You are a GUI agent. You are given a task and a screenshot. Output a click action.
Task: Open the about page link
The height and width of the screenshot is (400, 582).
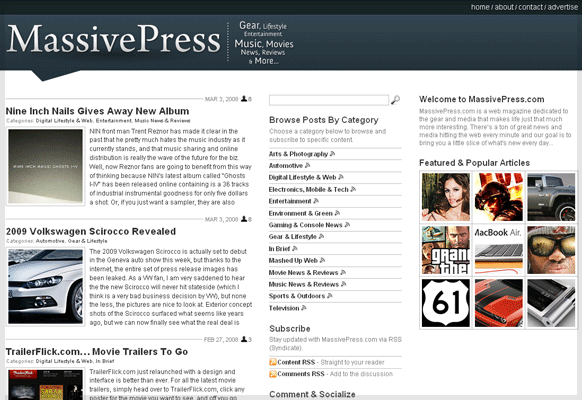coord(504,7)
